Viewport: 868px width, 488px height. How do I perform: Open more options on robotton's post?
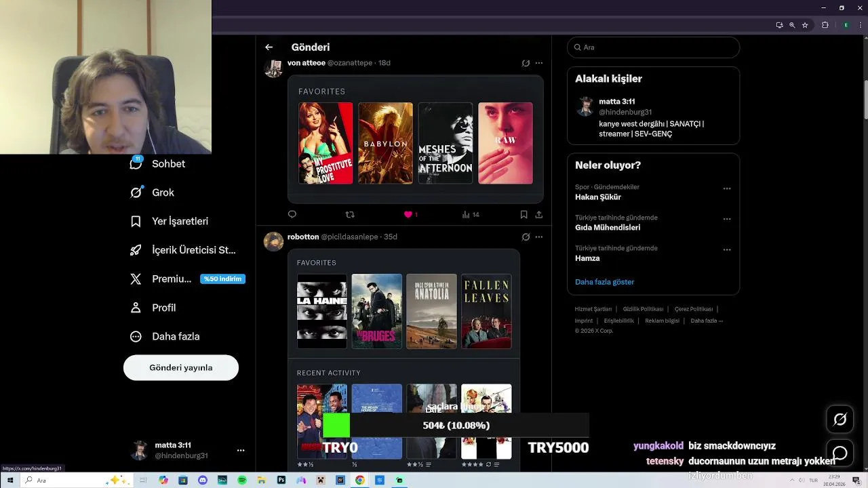coord(539,237)
